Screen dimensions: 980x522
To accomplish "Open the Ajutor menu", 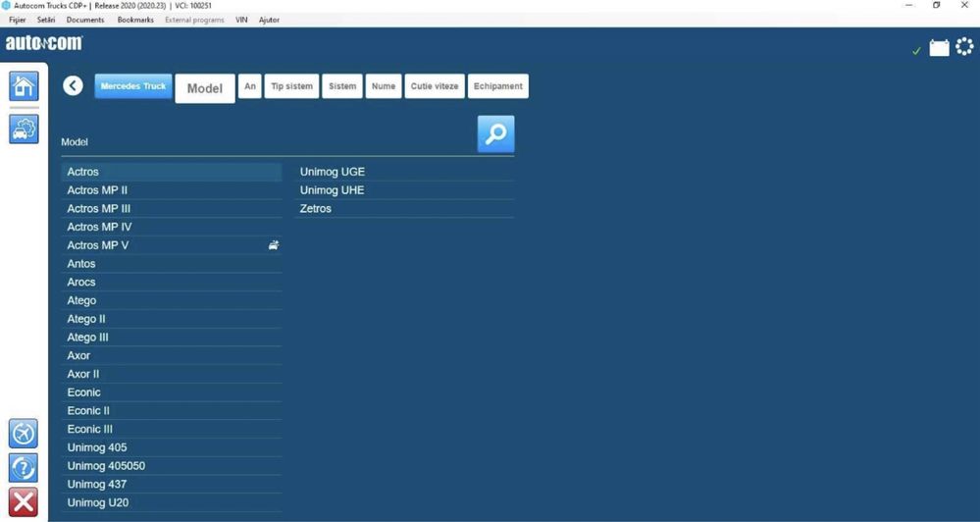I will (270, 20).
